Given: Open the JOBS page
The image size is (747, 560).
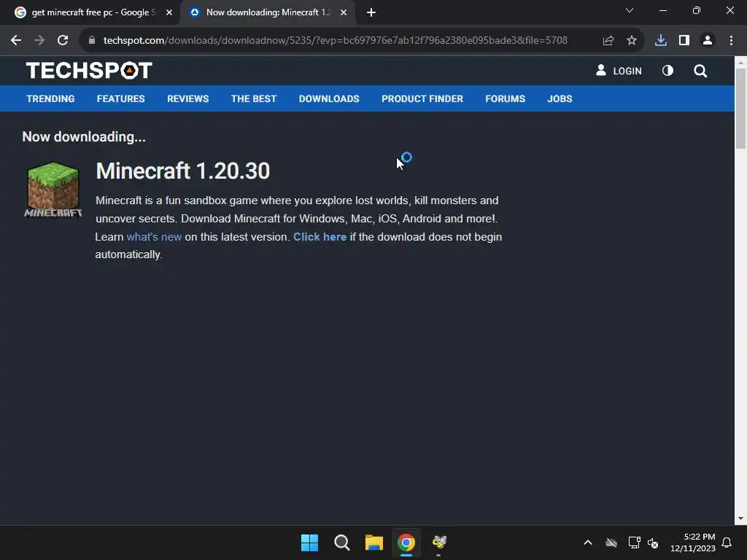Looking at the screenshot, I should (x=560, y=98).
